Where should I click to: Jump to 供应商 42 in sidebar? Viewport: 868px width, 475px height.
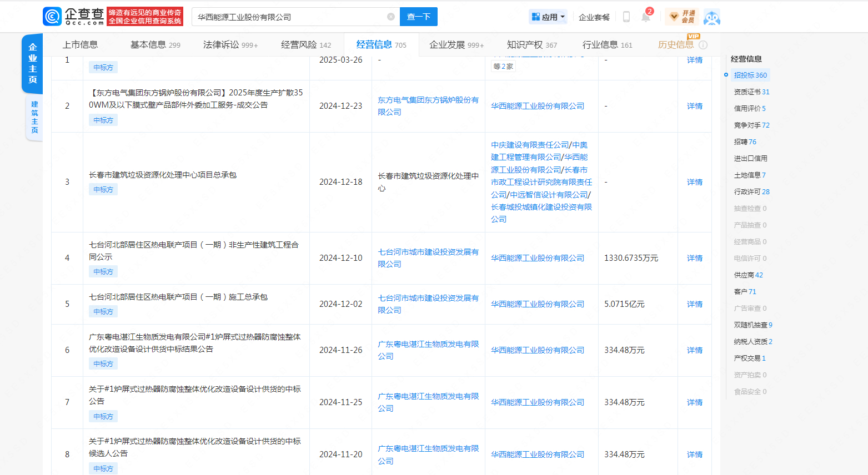748,275
